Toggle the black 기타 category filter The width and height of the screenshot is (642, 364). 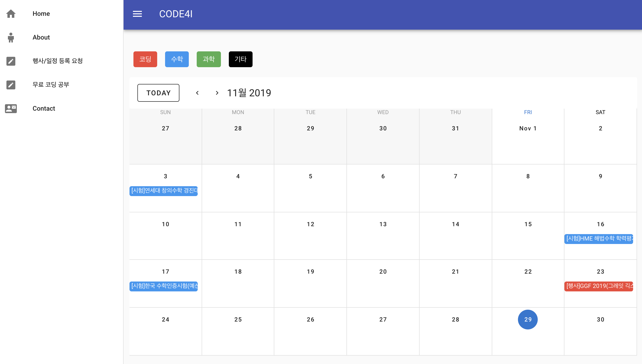coord(240,59)
